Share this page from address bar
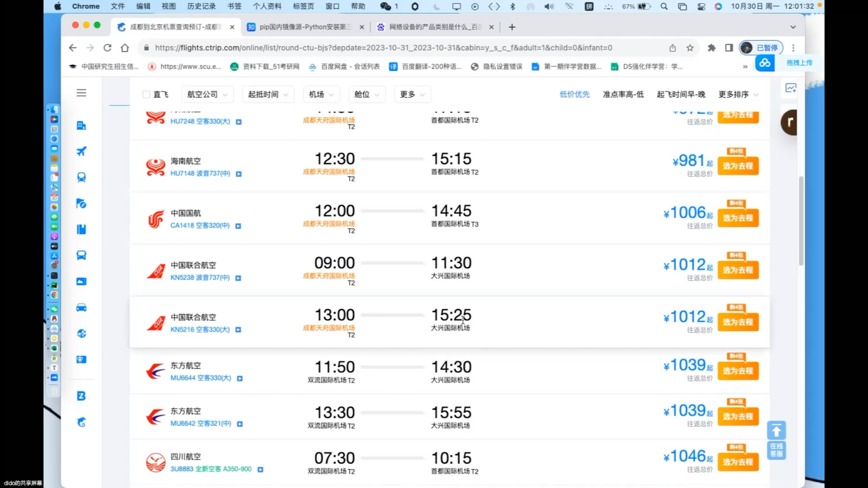 point(673,48)
